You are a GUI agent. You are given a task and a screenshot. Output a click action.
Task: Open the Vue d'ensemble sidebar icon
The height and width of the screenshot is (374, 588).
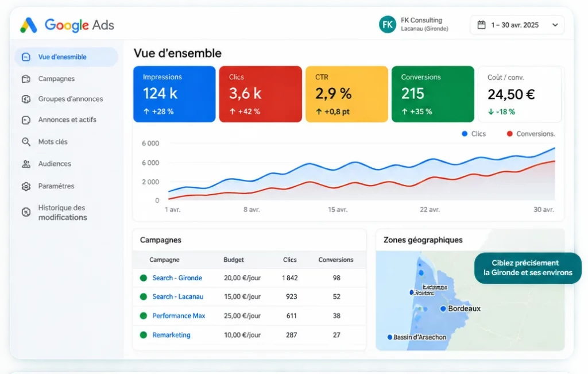[x=26, y=57]
